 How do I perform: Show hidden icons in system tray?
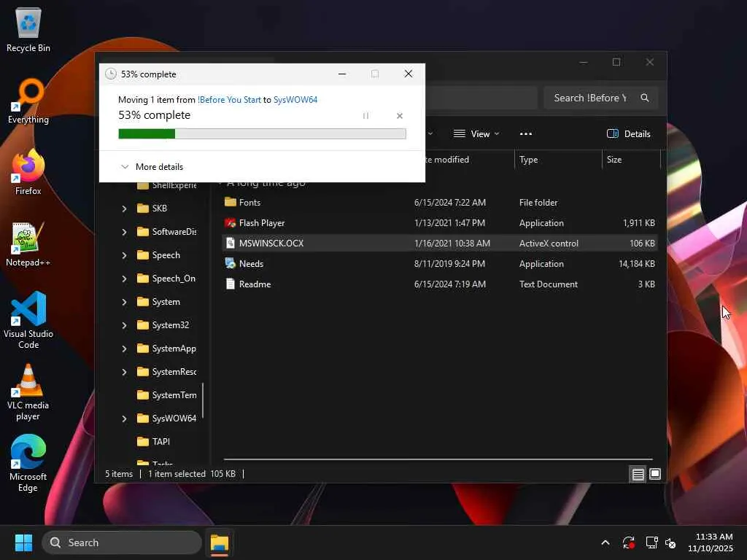(605, 542)
